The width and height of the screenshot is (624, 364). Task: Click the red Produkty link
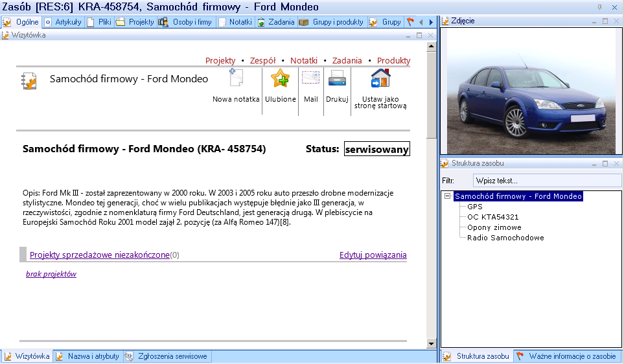coord(393,60)
